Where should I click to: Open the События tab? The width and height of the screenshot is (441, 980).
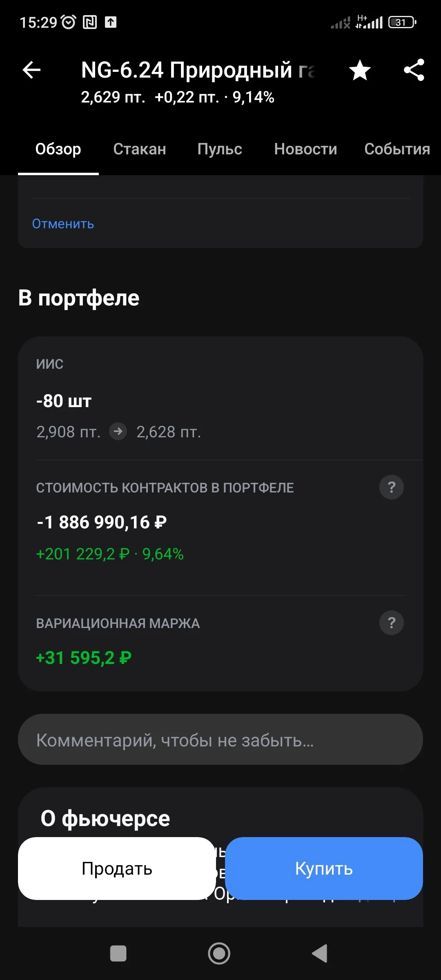397,149
